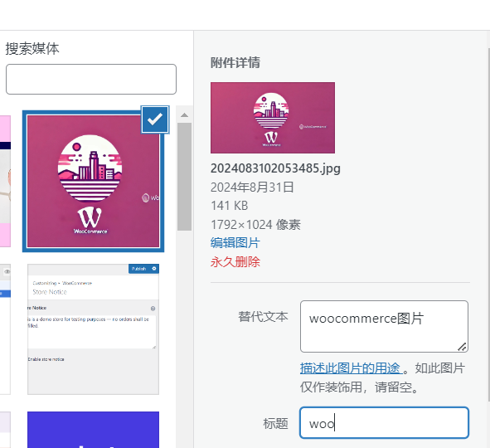Click the 搜索媒体 label

32,49
